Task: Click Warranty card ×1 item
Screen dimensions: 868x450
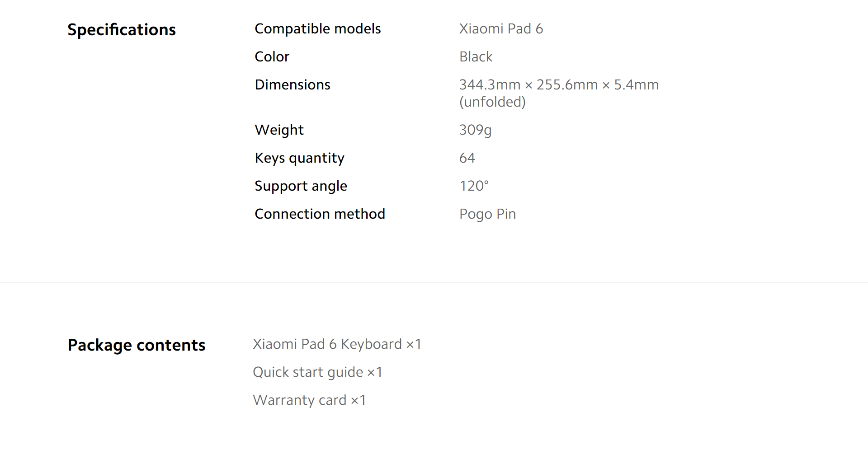Action: [x=309, y=400]
